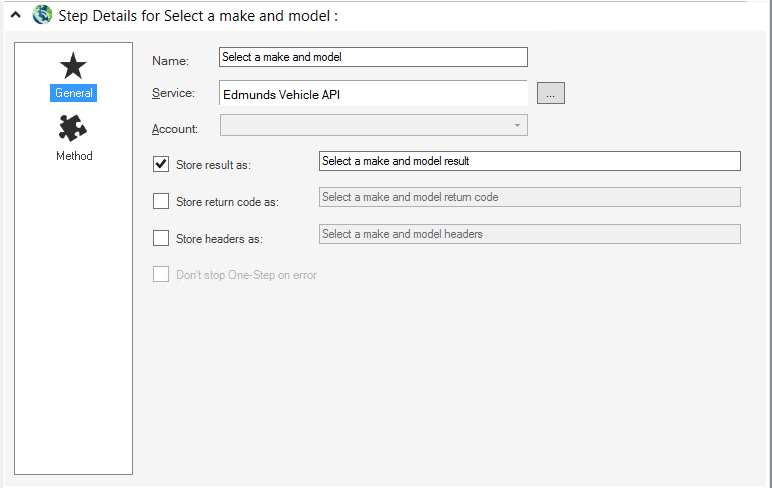The image size is (772, 488).
Task: Click the headers name field
Action: click(530, 234)
